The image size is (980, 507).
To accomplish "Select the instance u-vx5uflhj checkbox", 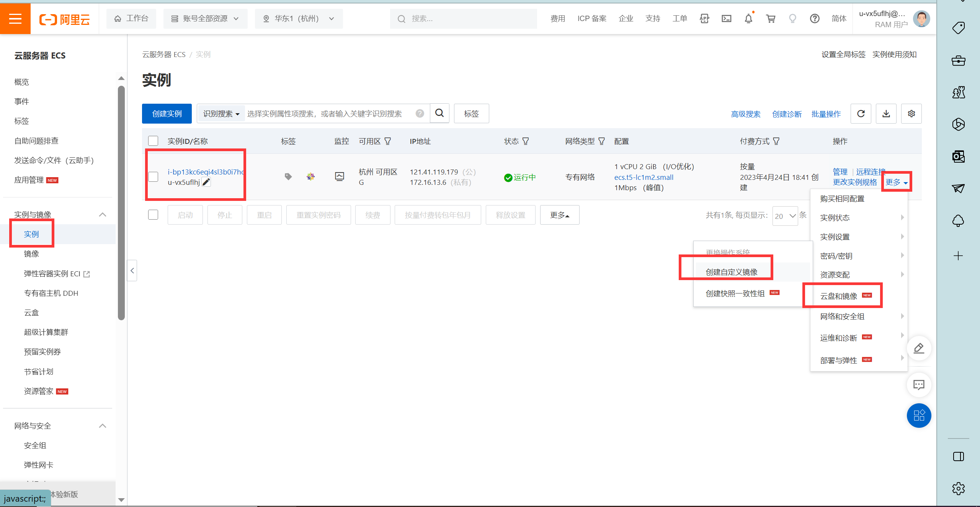I will point(153,177).
